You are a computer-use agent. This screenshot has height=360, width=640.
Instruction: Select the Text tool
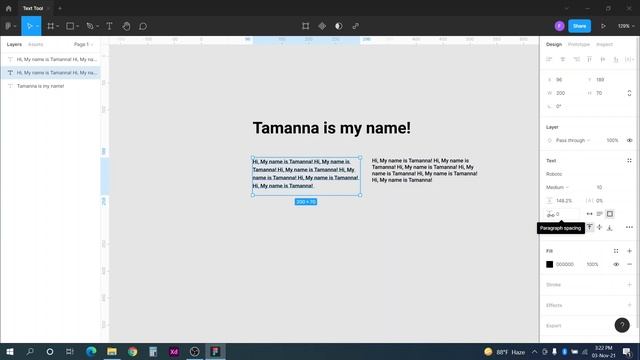point(109,26)
